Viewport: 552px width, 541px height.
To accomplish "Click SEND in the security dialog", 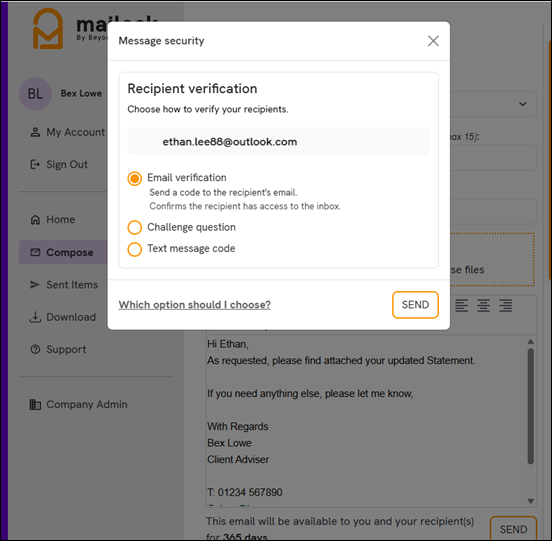I will point(415,304).
